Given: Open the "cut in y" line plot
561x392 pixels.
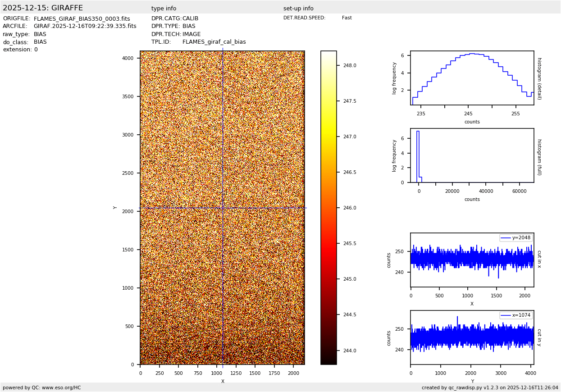Looking at the screenshot, I should 472,337.
